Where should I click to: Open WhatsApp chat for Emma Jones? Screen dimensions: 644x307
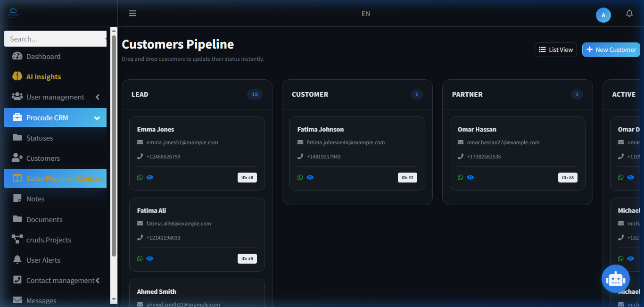point(140,177)
